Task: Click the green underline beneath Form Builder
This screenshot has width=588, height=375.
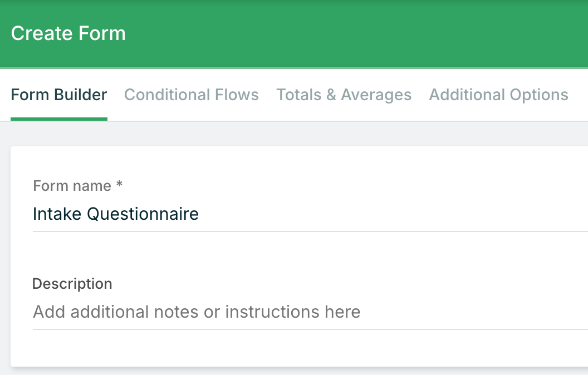Action: (x=59, y=119)
